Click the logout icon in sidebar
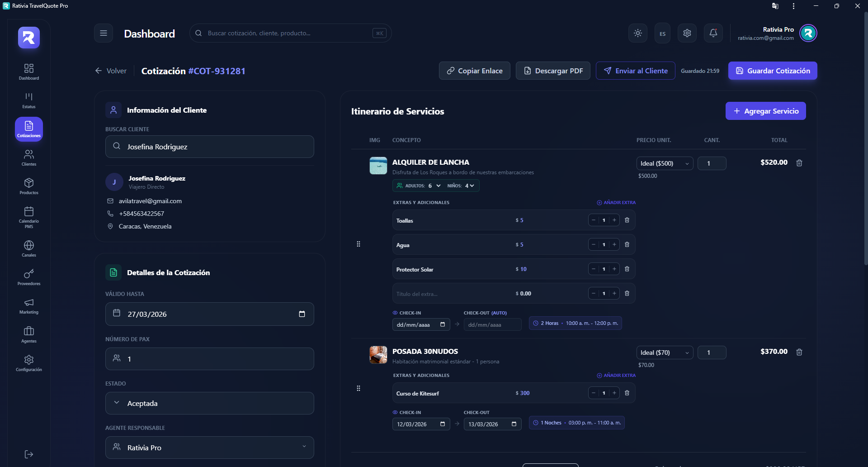 (x=29, y=454)
